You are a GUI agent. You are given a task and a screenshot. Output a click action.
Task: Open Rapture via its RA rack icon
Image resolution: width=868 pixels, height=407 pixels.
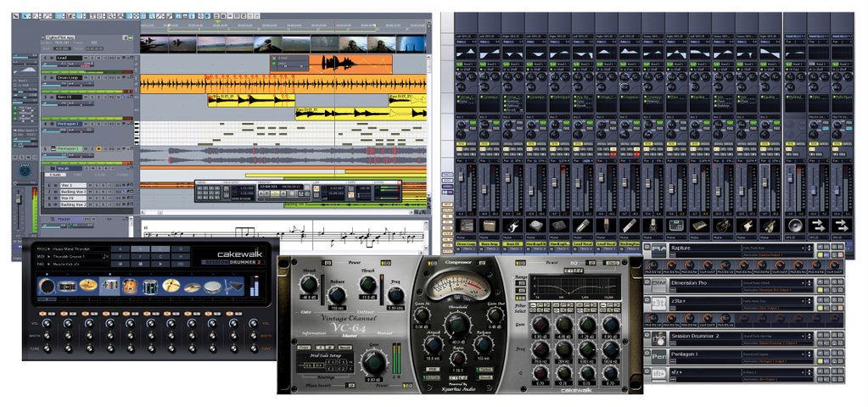click(658, 250)
